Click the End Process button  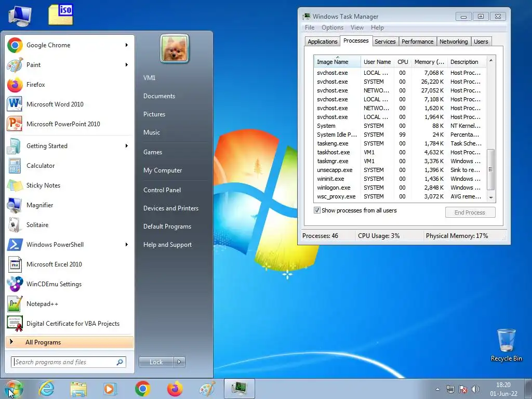point(470,212)
